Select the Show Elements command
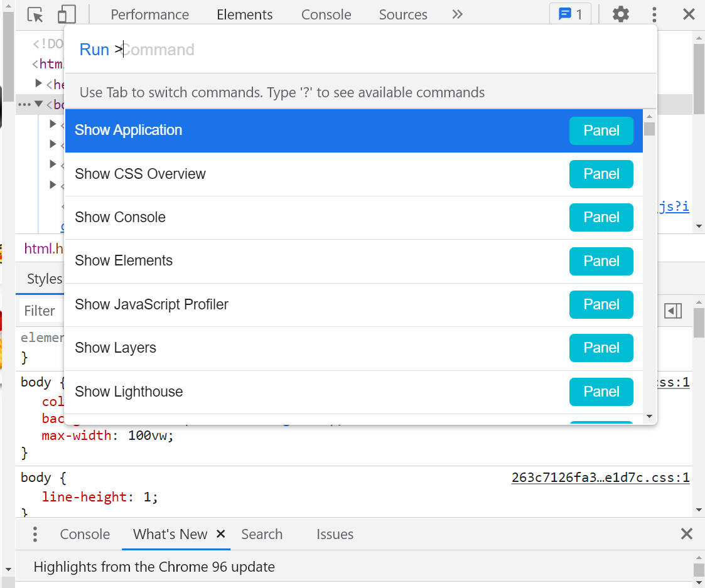The width and height of the screenshot is (705, 588). [354, 261]
